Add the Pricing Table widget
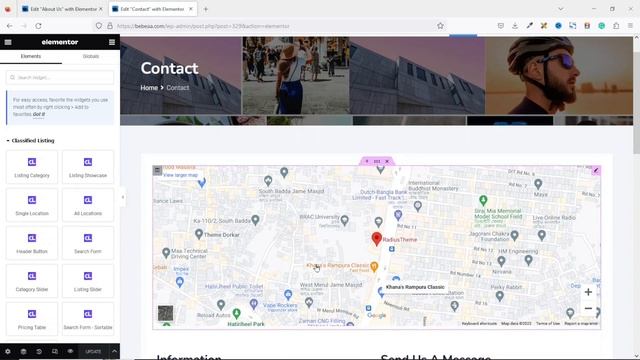This screenshot has width=640, height=360. [32, 319]
